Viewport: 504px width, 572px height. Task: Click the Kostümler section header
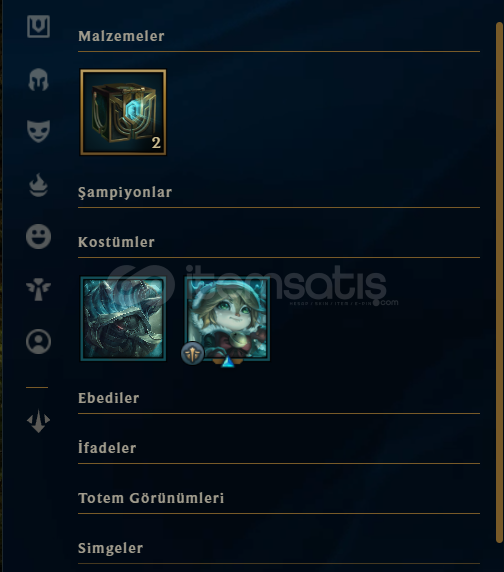pos(116,242)
